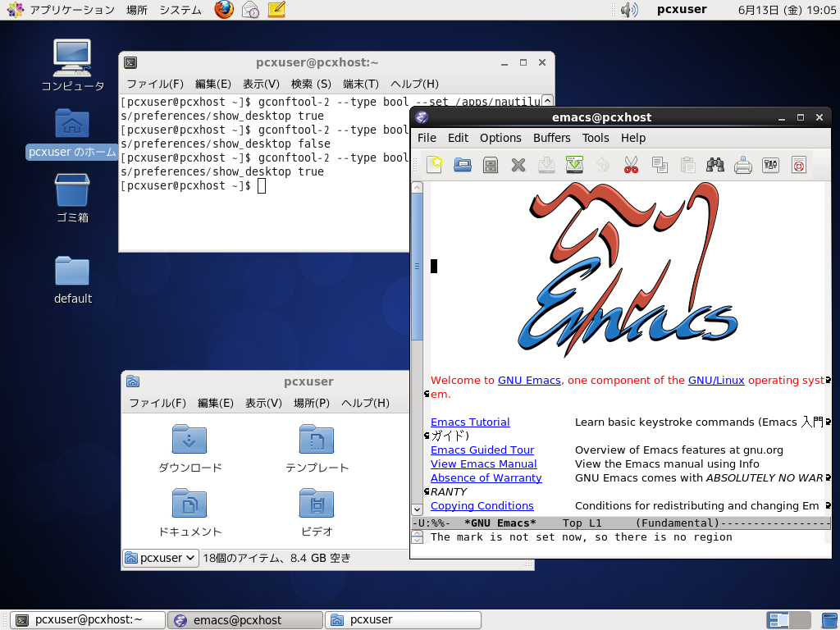Open terminal ファイル(F) menu
The image size is (840, 630).
coord(155,84)
